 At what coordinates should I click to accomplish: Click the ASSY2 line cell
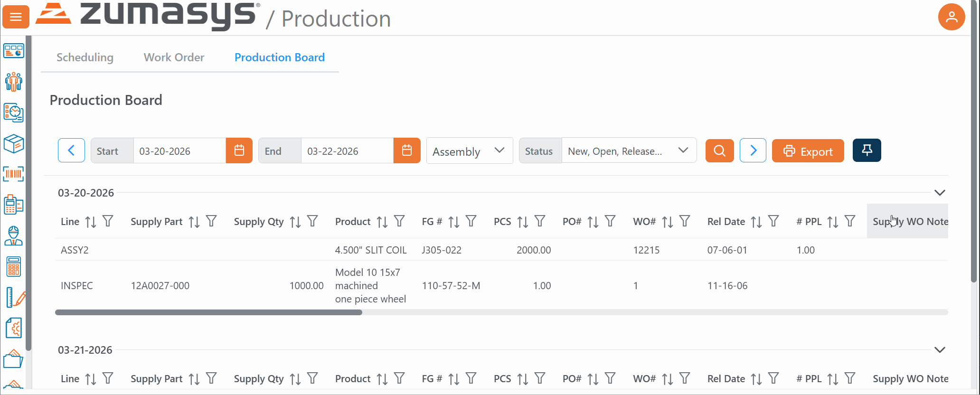tap(75, 250)
